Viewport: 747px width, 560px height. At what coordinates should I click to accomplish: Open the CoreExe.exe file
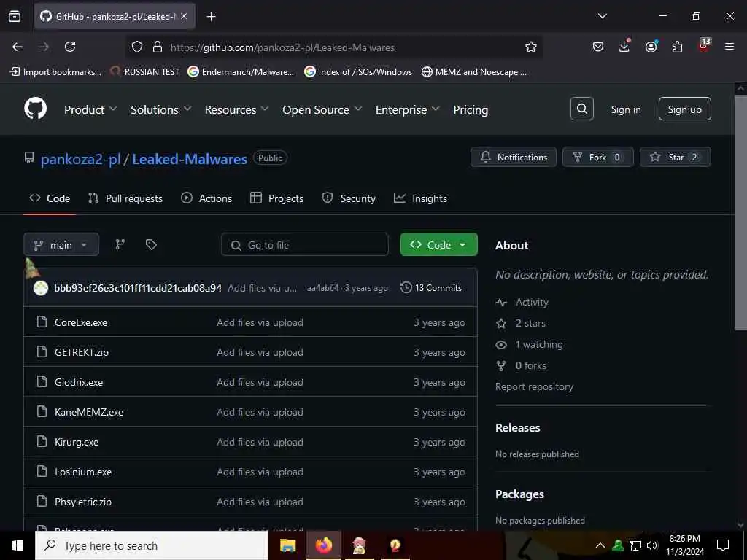pos(81,322)
